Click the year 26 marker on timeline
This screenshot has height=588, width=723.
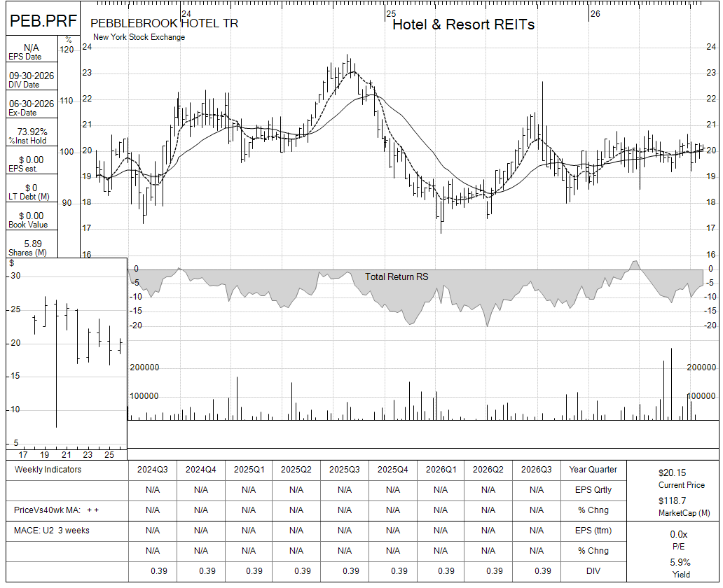click(595, 14)
